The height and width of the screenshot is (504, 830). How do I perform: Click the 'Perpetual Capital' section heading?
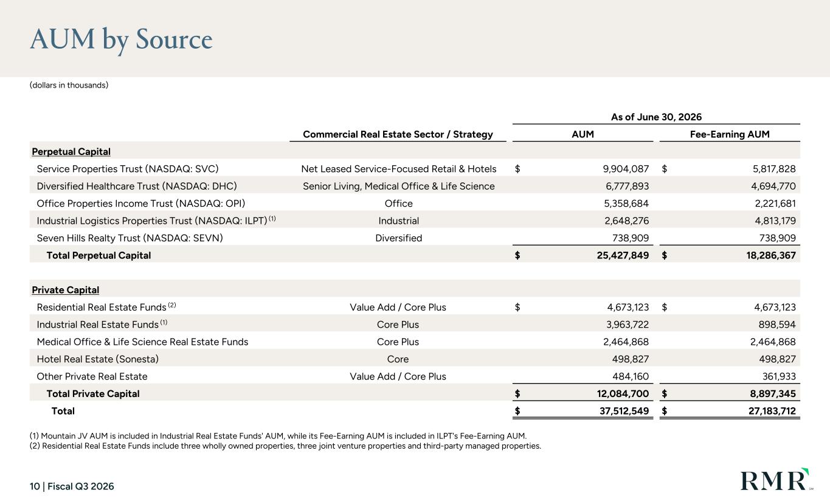(x=71, y=151)
